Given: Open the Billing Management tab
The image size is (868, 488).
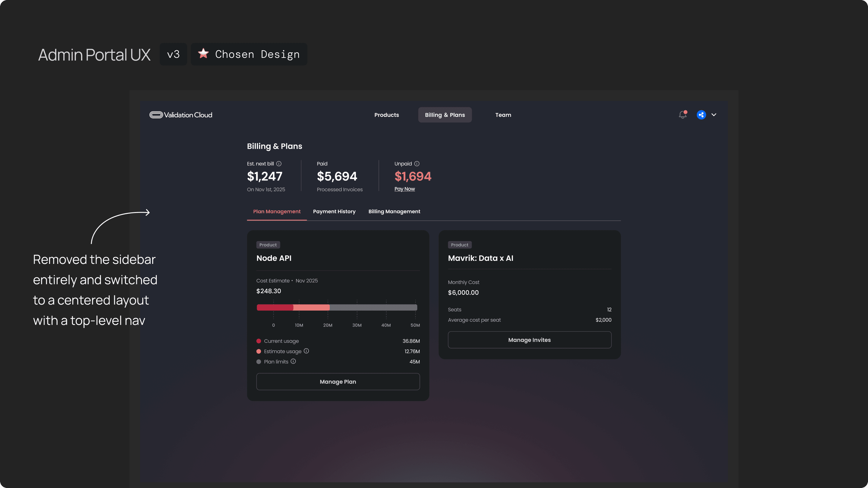Looking at the screenshot, I should point(394,211).
